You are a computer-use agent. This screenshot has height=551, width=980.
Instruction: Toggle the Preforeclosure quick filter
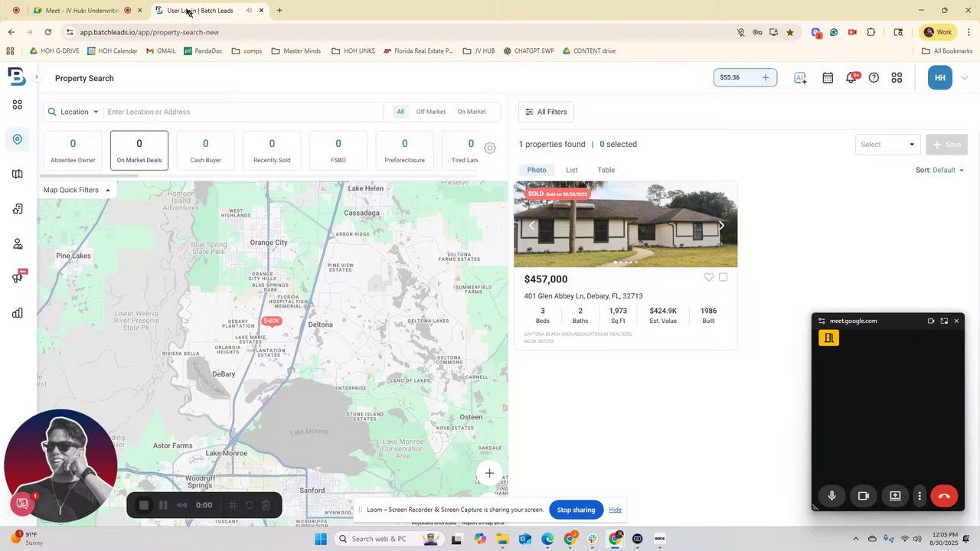click(404, 151)
